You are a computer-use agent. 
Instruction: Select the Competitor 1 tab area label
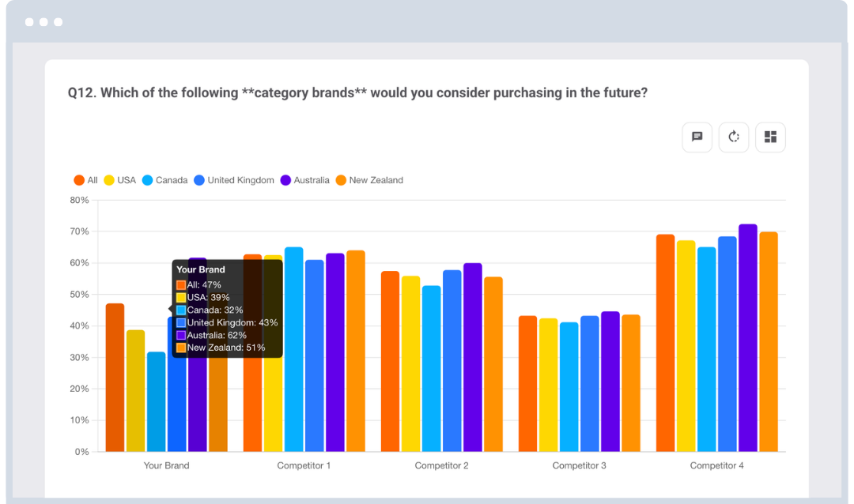click(x=304, y=465)
